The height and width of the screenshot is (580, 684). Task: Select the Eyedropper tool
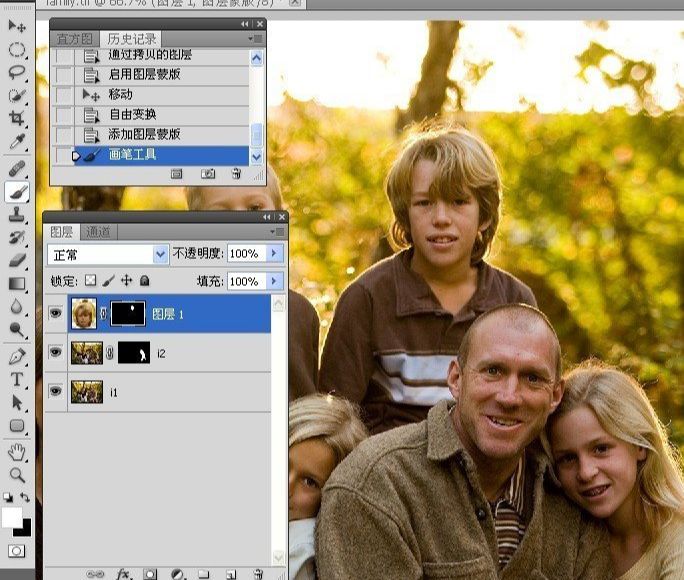(17, 141)
